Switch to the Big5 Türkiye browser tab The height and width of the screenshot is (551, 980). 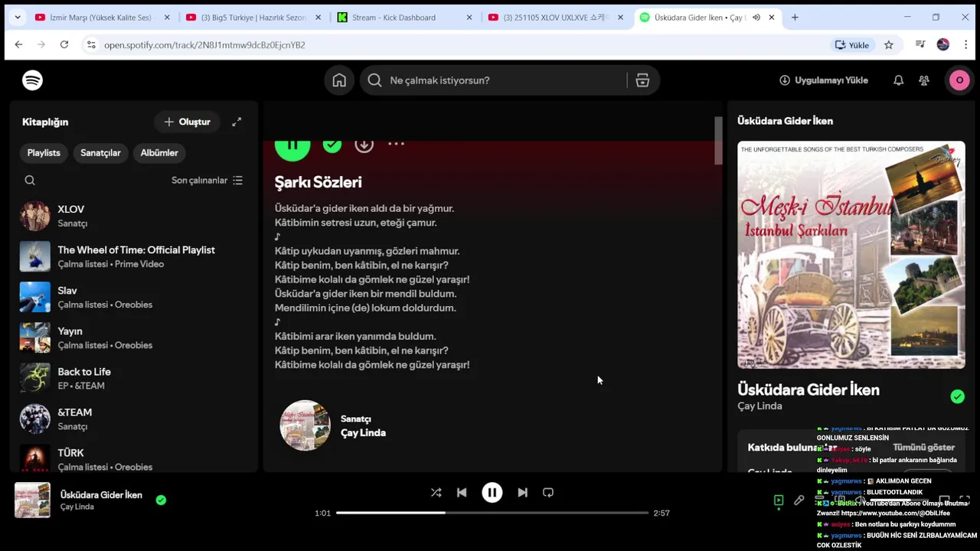tap(253, 17)
